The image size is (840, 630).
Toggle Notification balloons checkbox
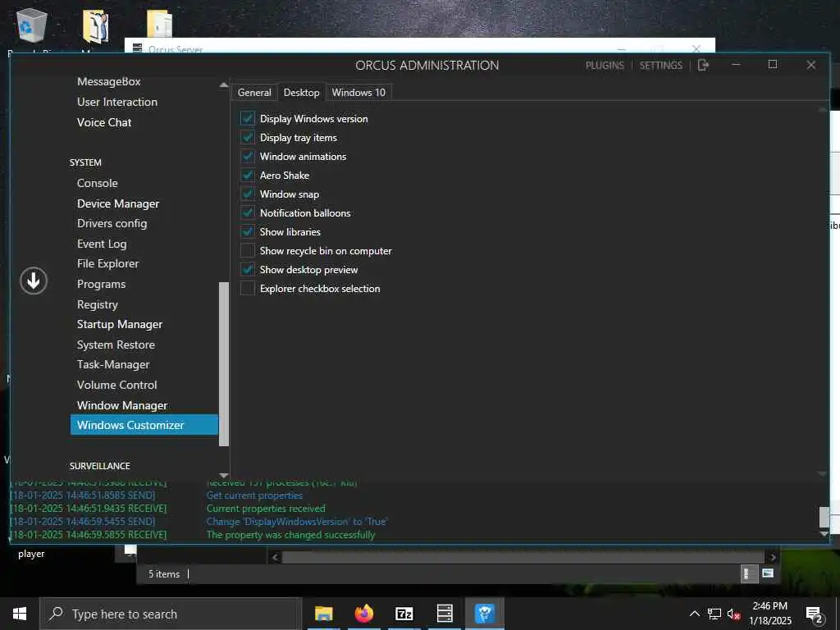pyautogui.click(x=248, y=212)
